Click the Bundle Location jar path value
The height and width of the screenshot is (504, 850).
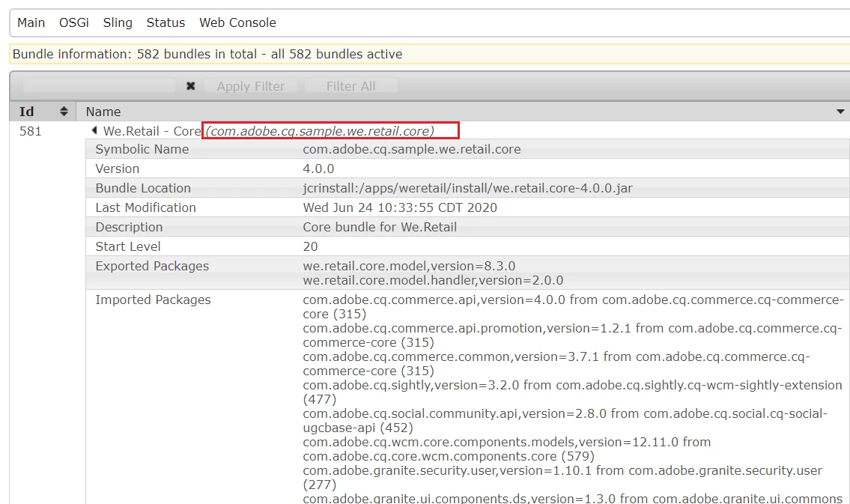[x=467, y=188]
